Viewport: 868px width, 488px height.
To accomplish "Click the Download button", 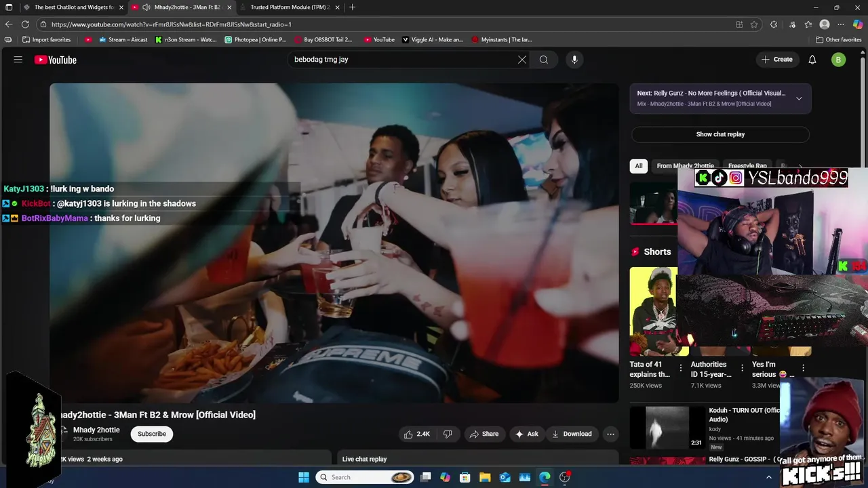I will 572,434.
